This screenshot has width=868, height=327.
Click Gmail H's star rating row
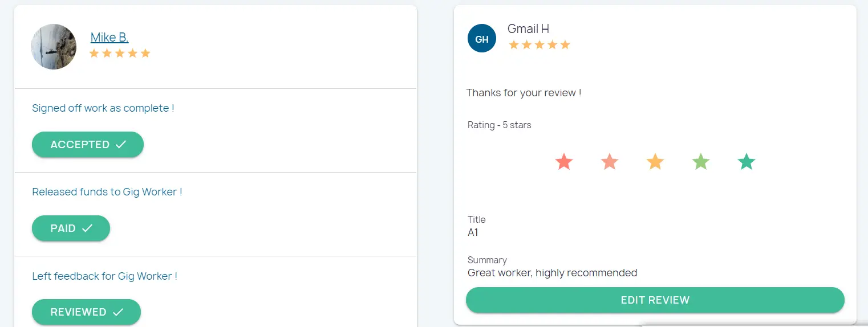[539, 45]
